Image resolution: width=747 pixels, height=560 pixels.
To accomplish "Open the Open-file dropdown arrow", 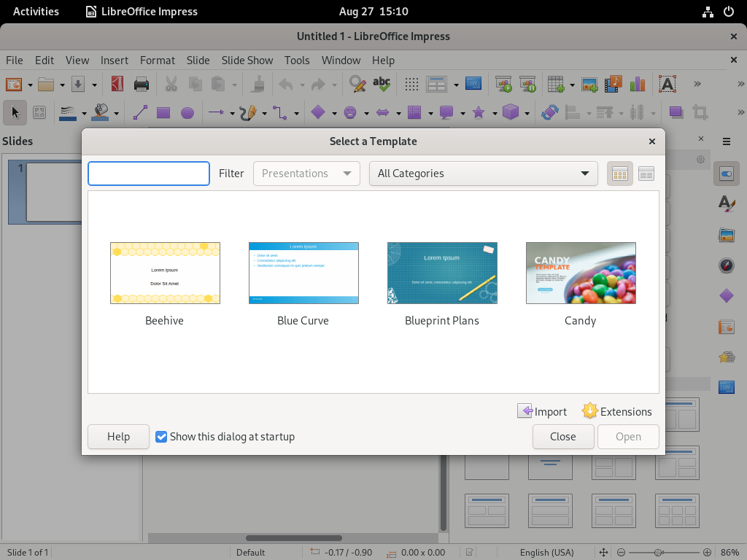I will point(62,85).
